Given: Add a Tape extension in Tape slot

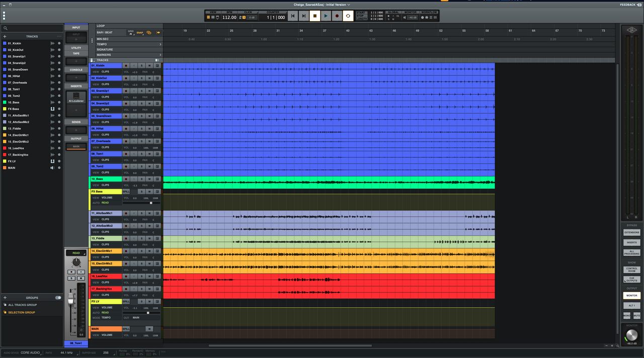Looking at the screenshot, I should click(x=76, y=61).
